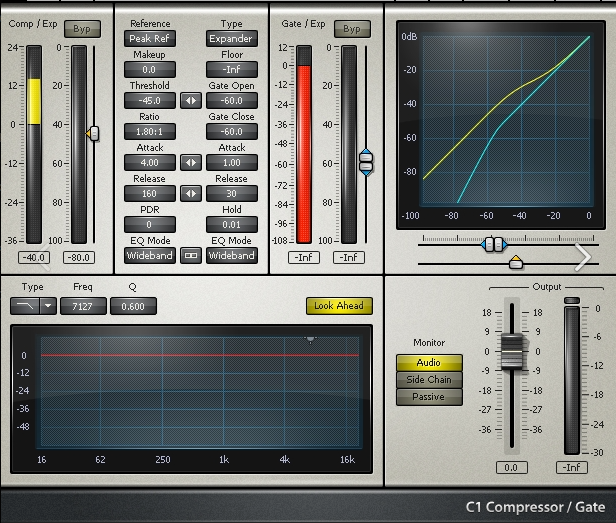Click the gate Attack value 1.00
The height and width of the screenshot is (523, 616).
tap(232, 162)
